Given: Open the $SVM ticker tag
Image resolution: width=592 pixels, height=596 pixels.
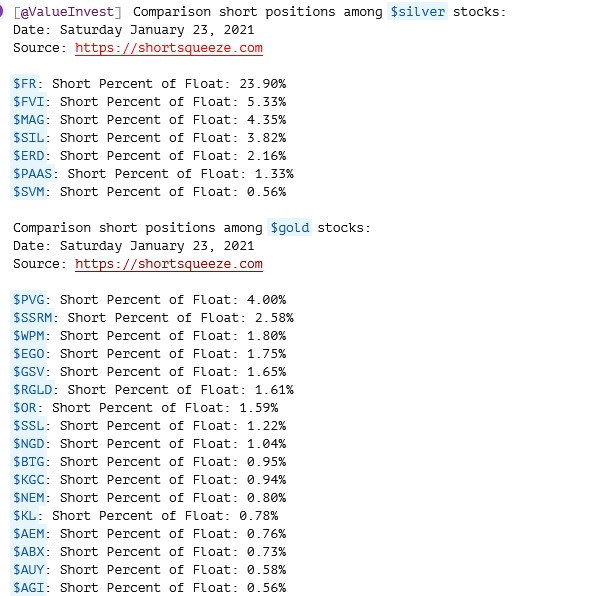Looking at the screenshot, I should tap(29, 192).
